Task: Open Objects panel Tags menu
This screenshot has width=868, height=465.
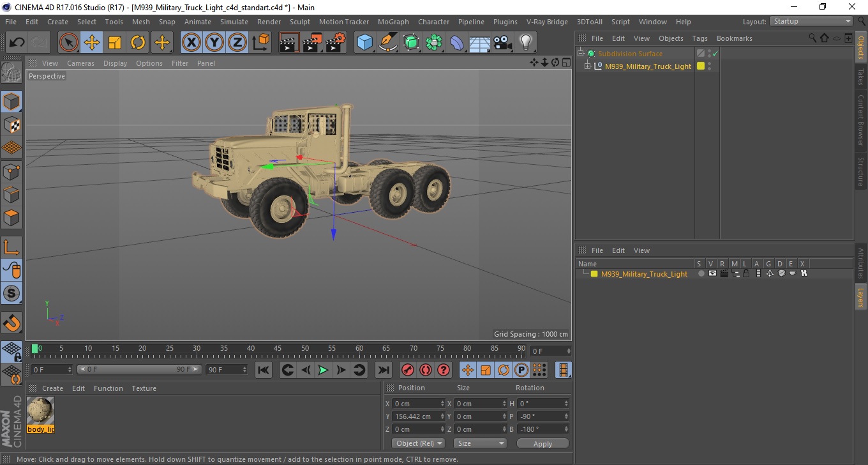Action: pyautogui.click(x=700, y=38)
